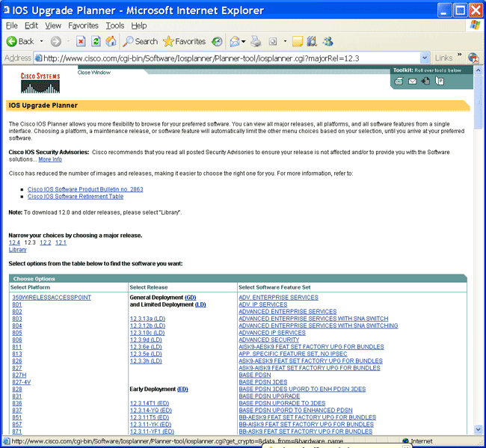Screen dimensions: 486x448
Task: Click the page icon beside address URL
Action: (x=38, y=58)
